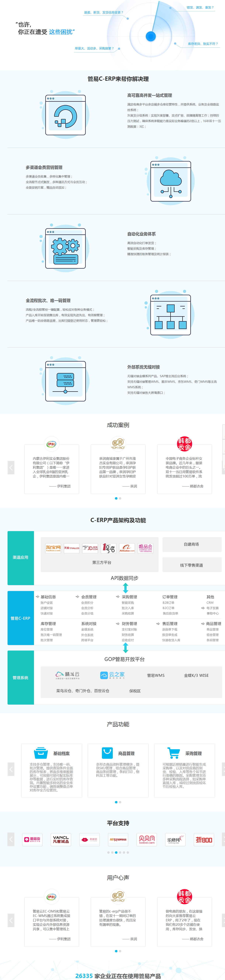Click the 财务管理 module heading

[129, 623]
